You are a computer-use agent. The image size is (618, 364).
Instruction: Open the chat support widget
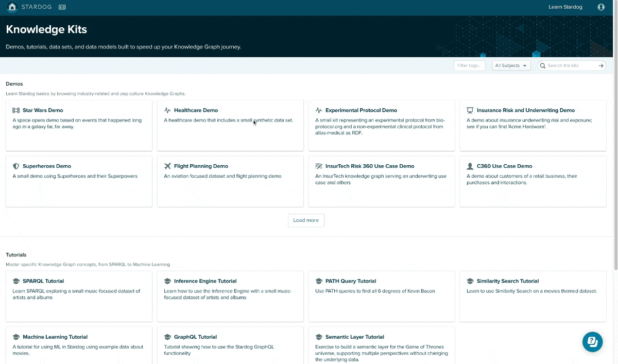click(592, 342)
